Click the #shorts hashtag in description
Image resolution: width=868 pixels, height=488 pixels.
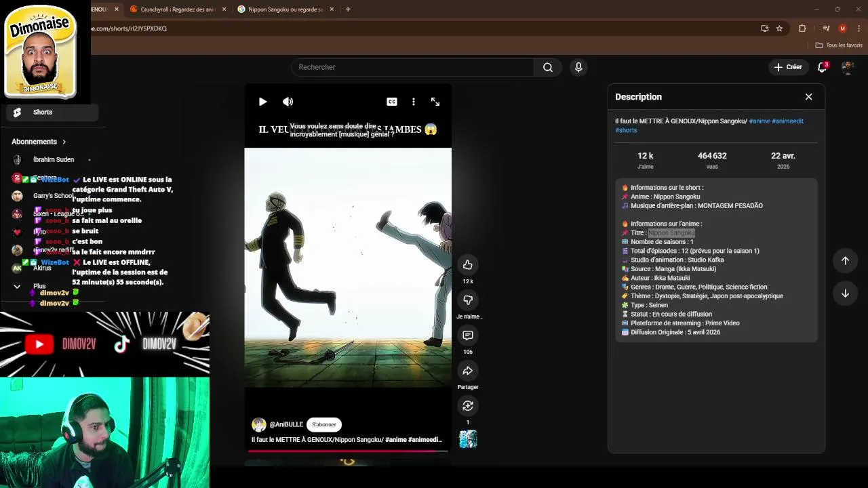click(x=626, y=130)
